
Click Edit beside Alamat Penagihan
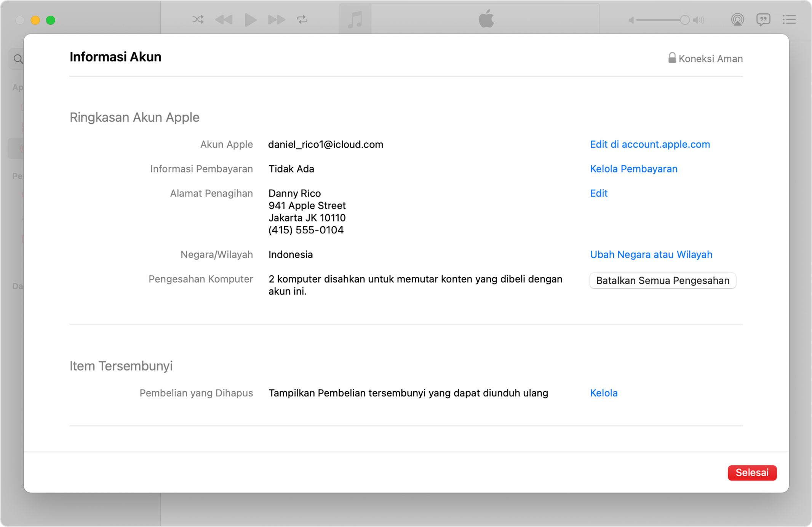tap(599, 193)
